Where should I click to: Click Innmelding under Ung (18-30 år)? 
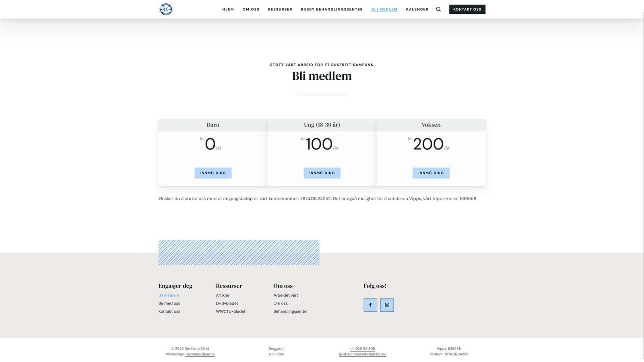point(322,173)
